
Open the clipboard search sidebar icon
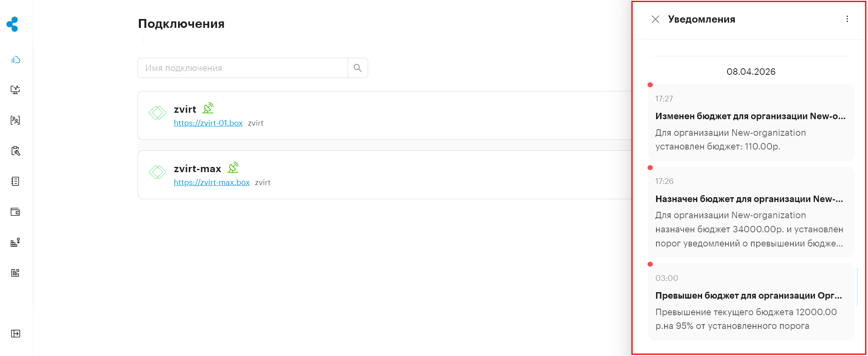(15, 151)
